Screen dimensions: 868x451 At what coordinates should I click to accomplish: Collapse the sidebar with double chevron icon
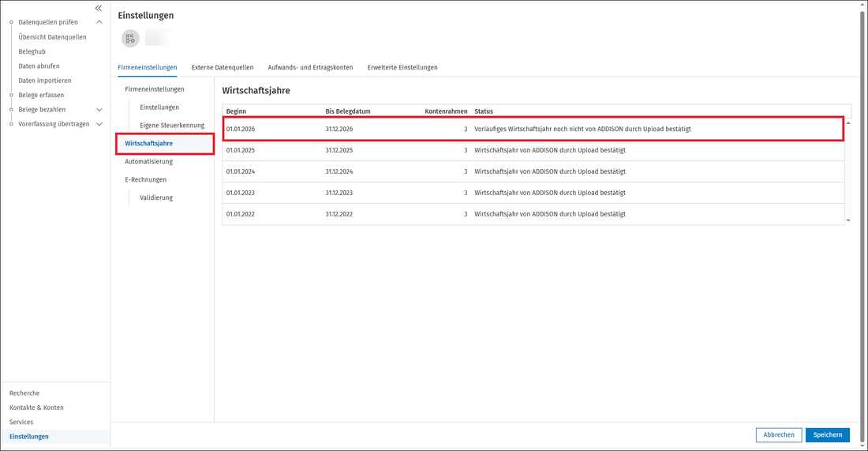[x=99, y=8]
